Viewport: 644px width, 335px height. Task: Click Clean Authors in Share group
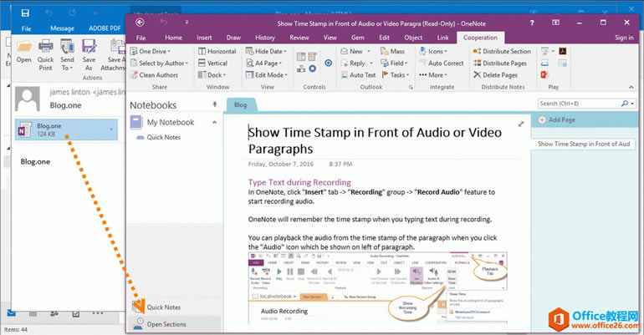154,75
